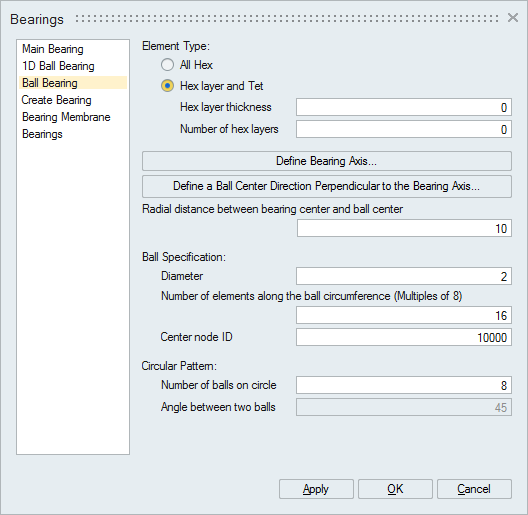Click the Hex layer thickness field
The image size is (528, 515).
404,107
